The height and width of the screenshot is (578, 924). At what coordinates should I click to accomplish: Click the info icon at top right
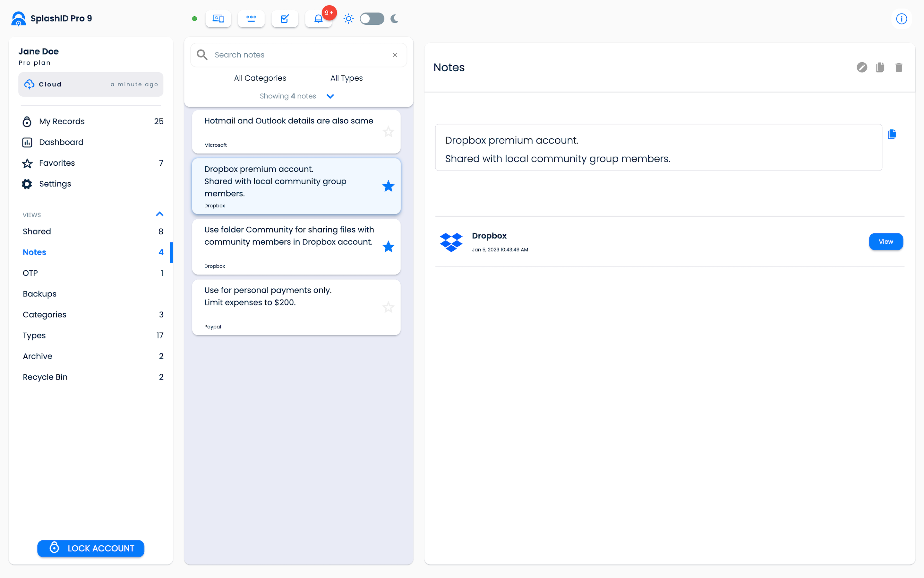coord(901,19)
